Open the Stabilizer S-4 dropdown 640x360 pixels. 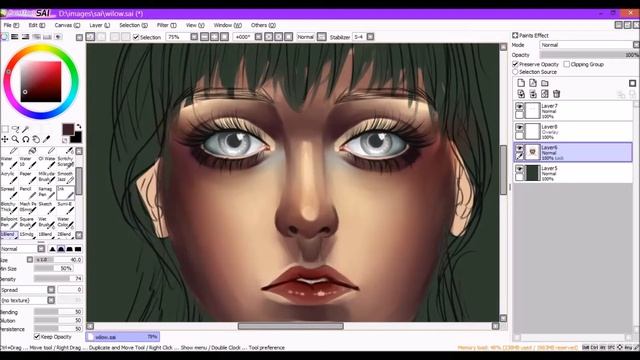coord(370,37)
